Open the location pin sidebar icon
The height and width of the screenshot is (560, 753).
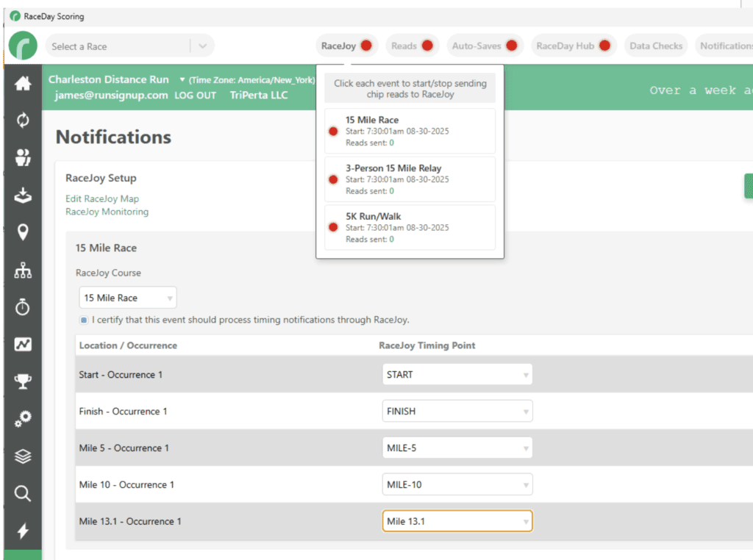(x=23, y=232)
